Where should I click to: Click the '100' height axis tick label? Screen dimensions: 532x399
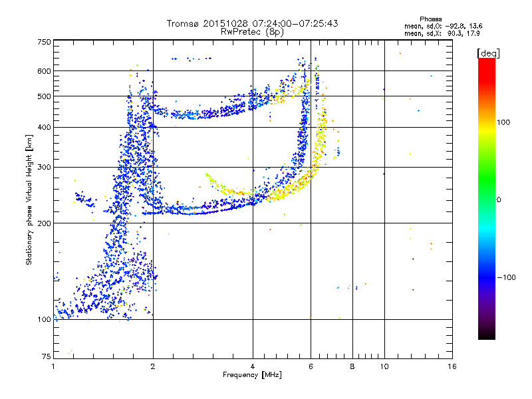click(44, 320)
